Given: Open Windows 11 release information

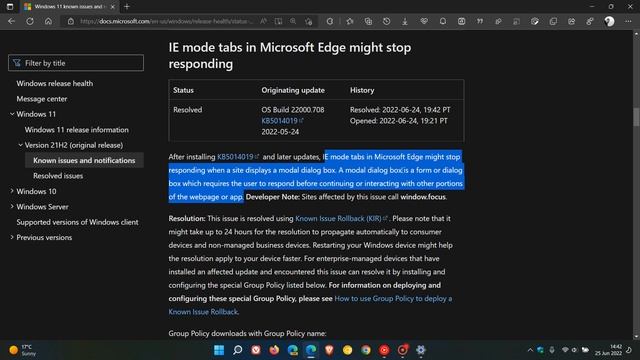Looking at the screenshot, I should click(x=77, y=130).
